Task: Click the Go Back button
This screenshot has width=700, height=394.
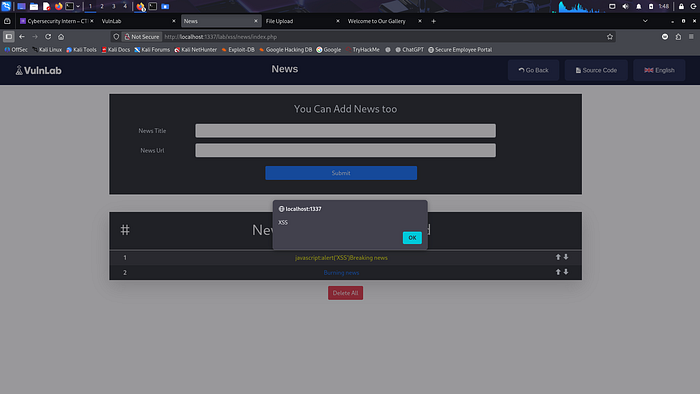Action: [533, 70]
